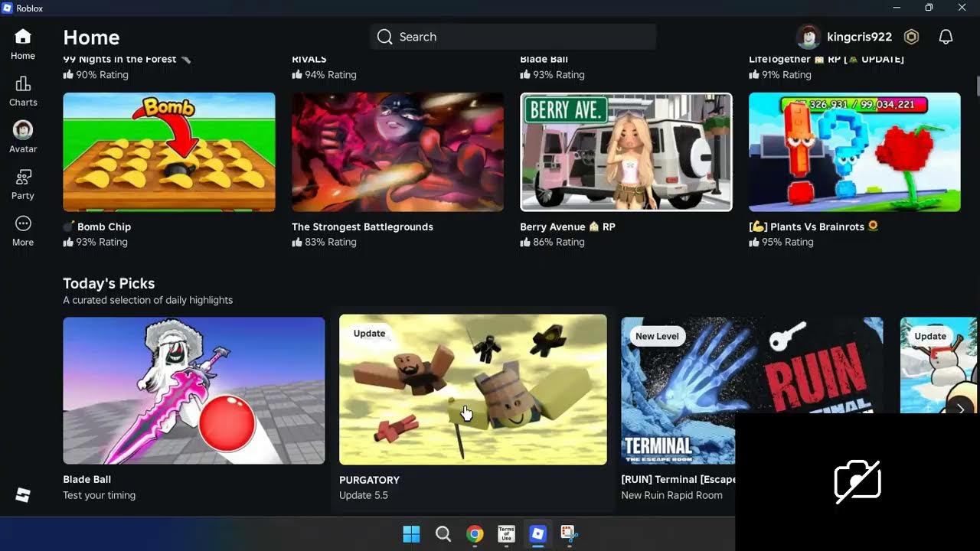Click the "95% Rating" text
The width and height of the screenshot is (980, 551).
coord(788,242)
